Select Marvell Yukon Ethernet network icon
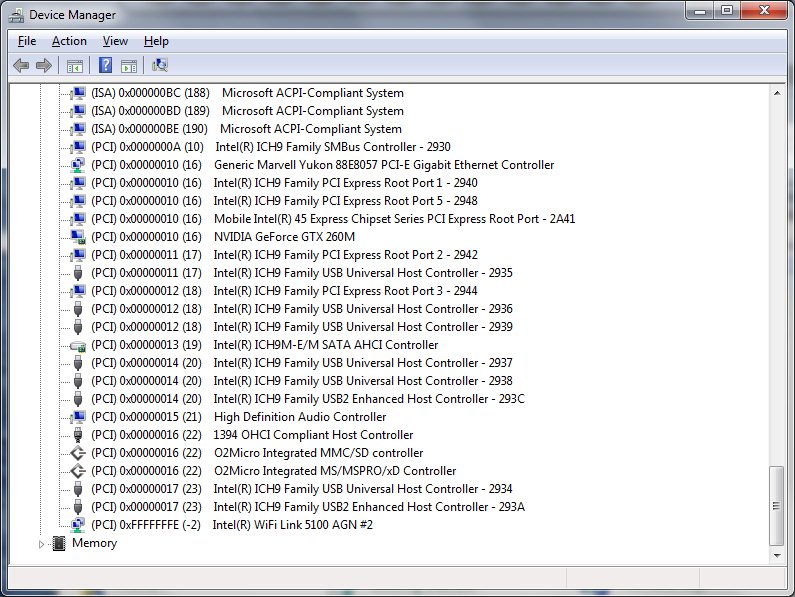795x597 pixels. 78,165
